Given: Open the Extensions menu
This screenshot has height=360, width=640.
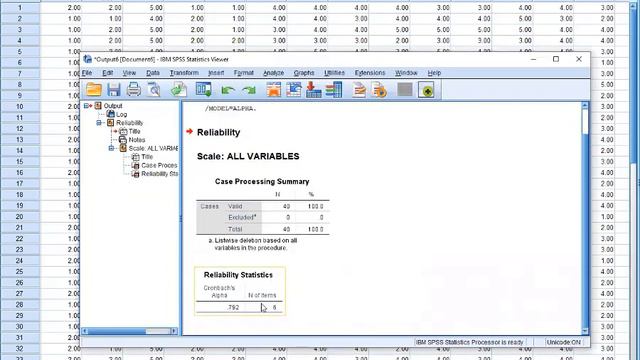Looking at the screenshot, I should (370, 73).
